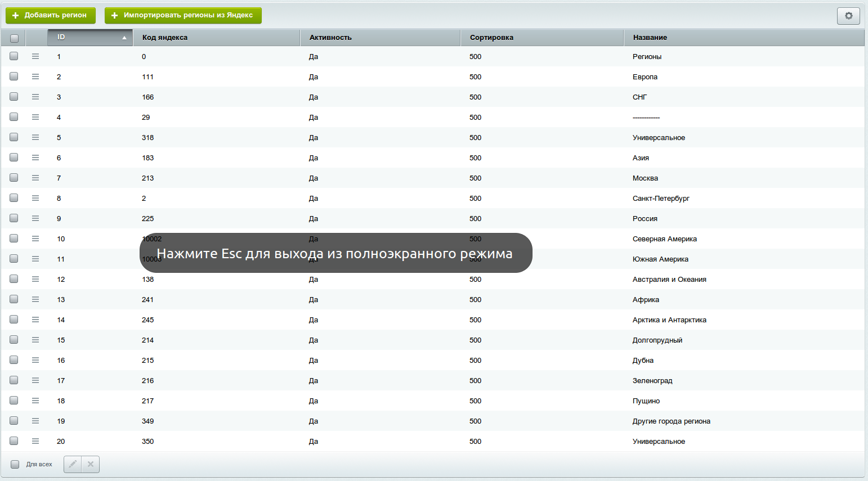
Task: Open hamburger menu for Африка row
Action: 35,299
